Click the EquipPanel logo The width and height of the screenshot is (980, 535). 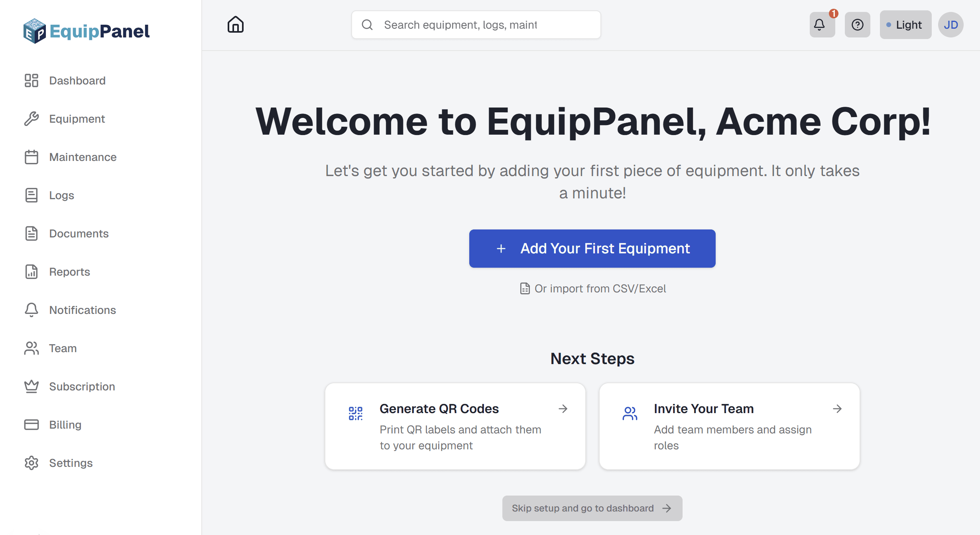(x=87, y=31)
